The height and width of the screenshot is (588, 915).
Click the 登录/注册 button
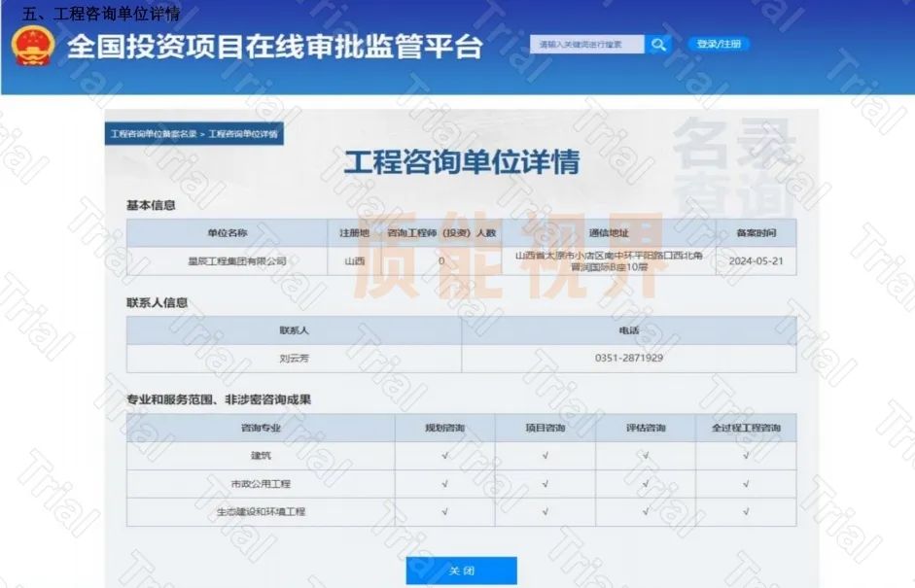[719, 44]
